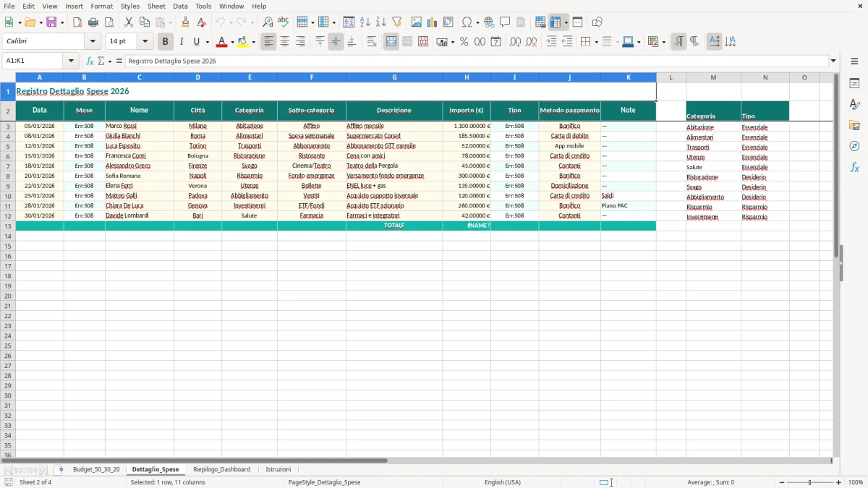Click Sort Ascending icon
Screen dimensions: 868x488
click(x=365, y=22)
